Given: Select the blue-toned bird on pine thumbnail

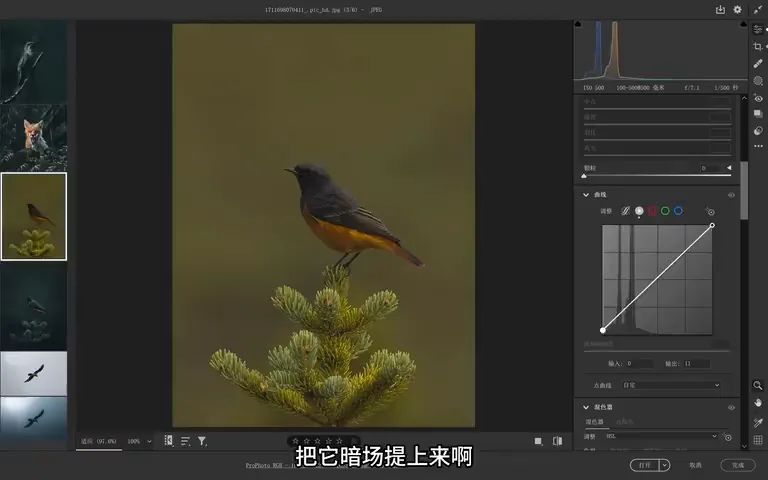Looking at the screenshot, I should point(33,306).
